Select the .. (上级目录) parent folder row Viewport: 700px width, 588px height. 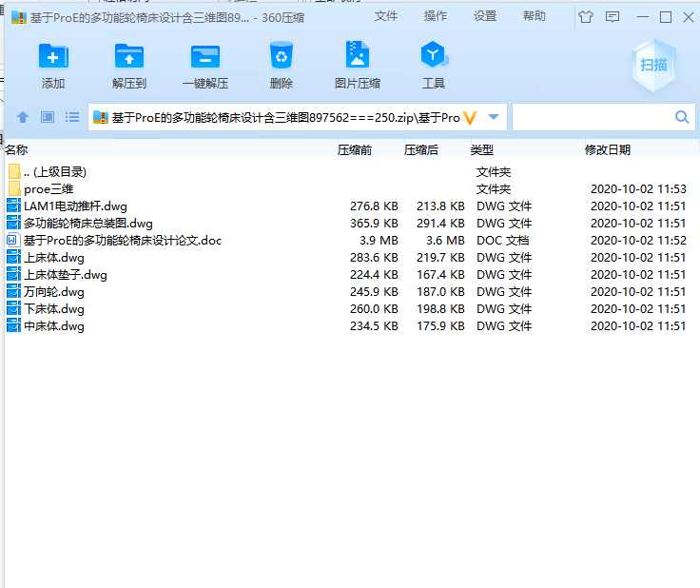(x=351, y=172)
